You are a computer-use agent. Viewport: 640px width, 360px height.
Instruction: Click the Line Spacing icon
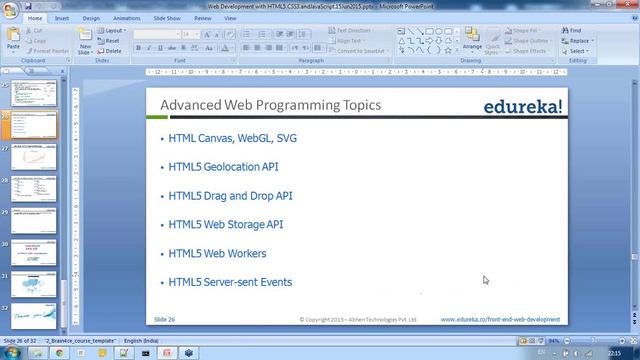302,35
